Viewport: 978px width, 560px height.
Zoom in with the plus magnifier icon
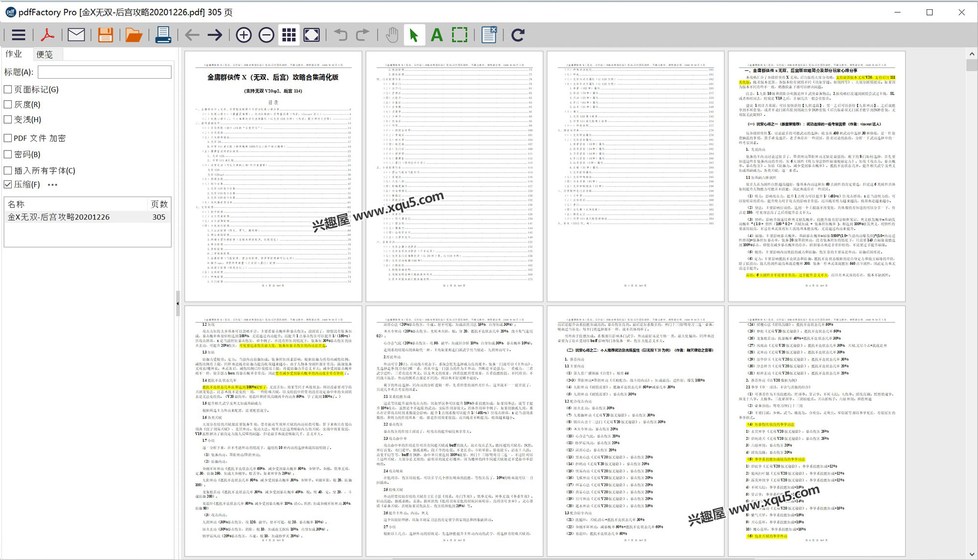coord(244,35)
